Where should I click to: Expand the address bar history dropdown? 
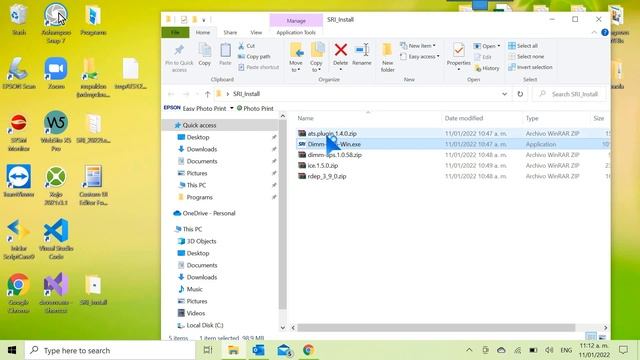click(504, 94)
